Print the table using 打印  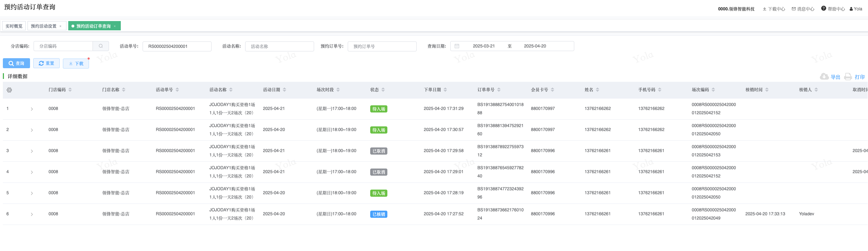click(854, 77)
